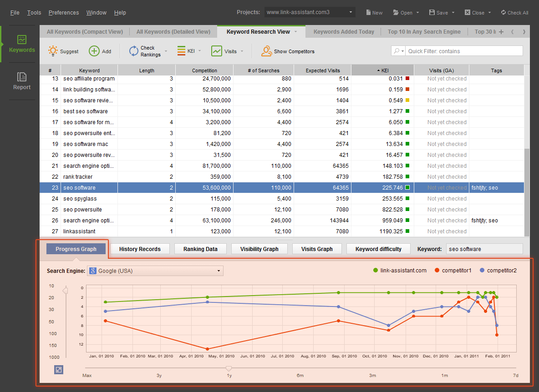
Task: Click the Progress Graph button
Action: pos(76,249)
